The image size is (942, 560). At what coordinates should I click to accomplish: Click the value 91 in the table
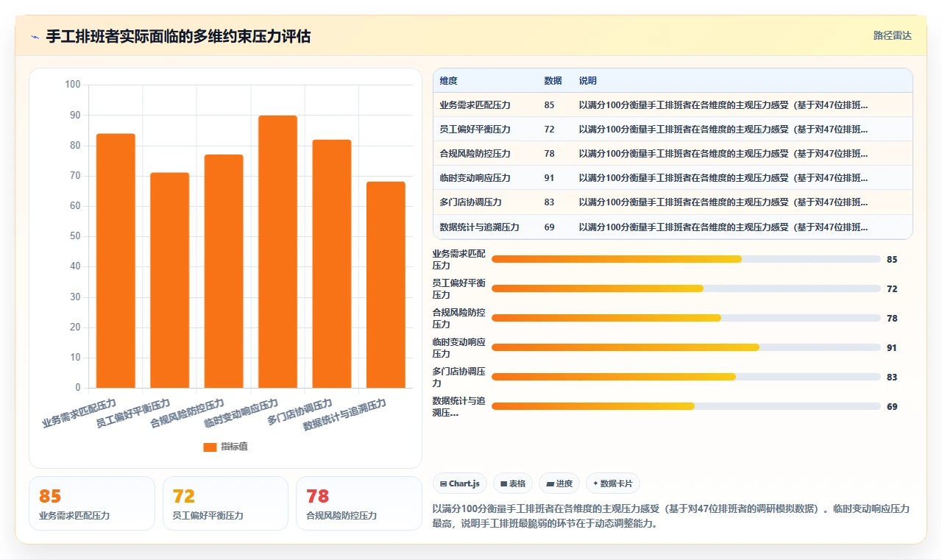point(550,178)
